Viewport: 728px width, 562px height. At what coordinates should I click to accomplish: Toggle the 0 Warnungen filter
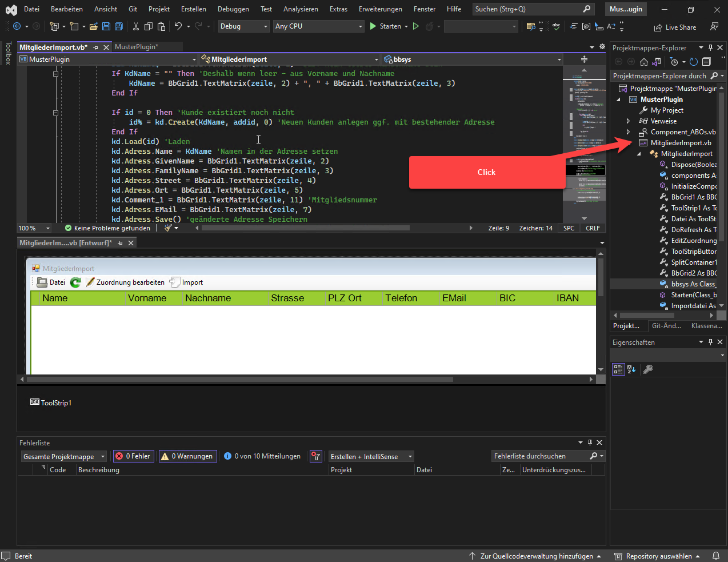pos(187,456)
